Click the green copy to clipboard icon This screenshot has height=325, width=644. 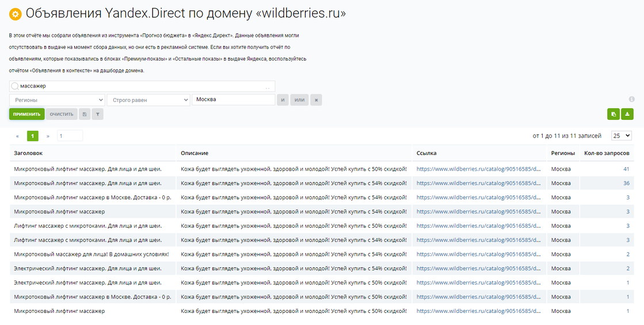(613, 114)
